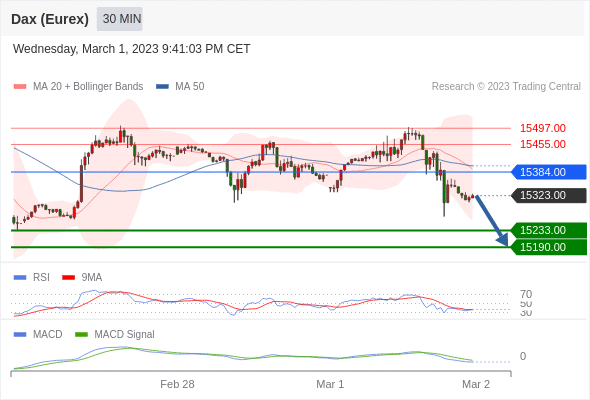Click the RSI legend label
Screen dimensions: 590x400
41,278
